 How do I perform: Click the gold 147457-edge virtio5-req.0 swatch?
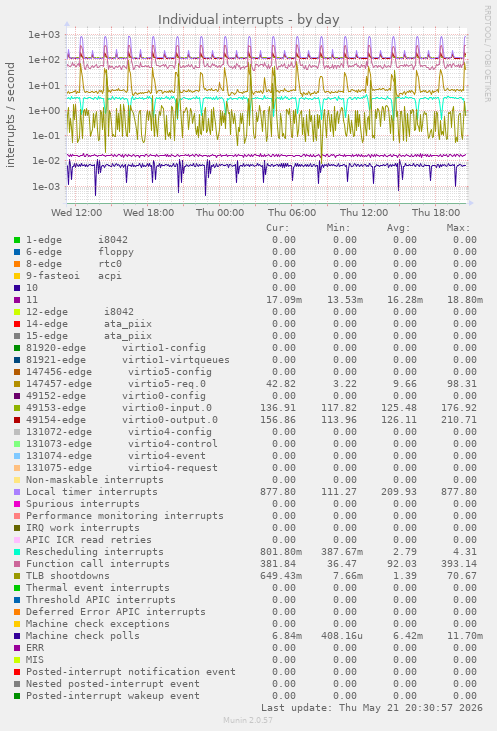(x=17, y=384)
